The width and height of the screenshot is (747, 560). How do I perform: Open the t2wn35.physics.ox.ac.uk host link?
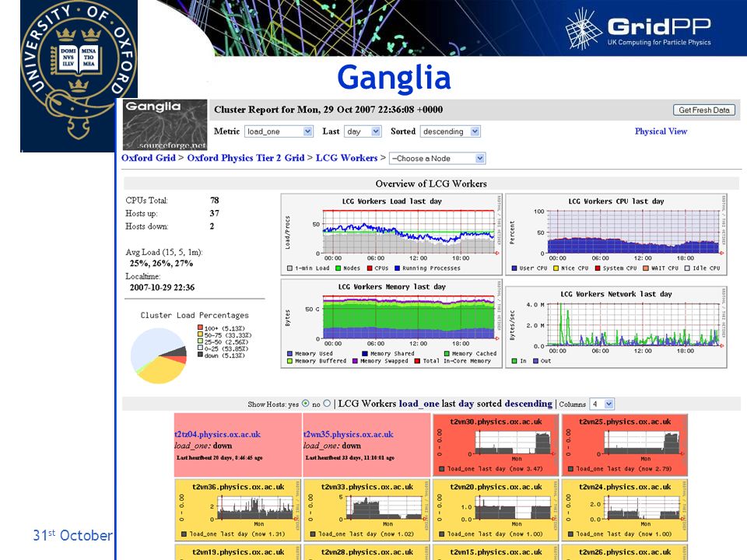tap(349, 434)
